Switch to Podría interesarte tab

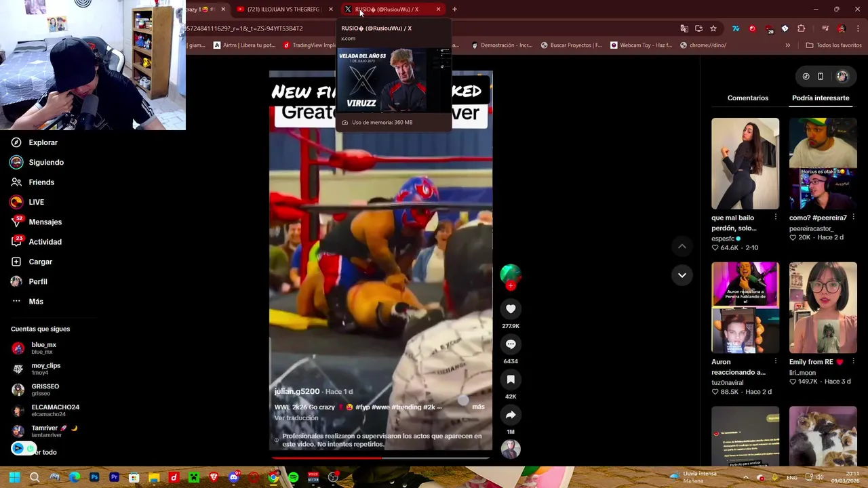pos(821,98)
